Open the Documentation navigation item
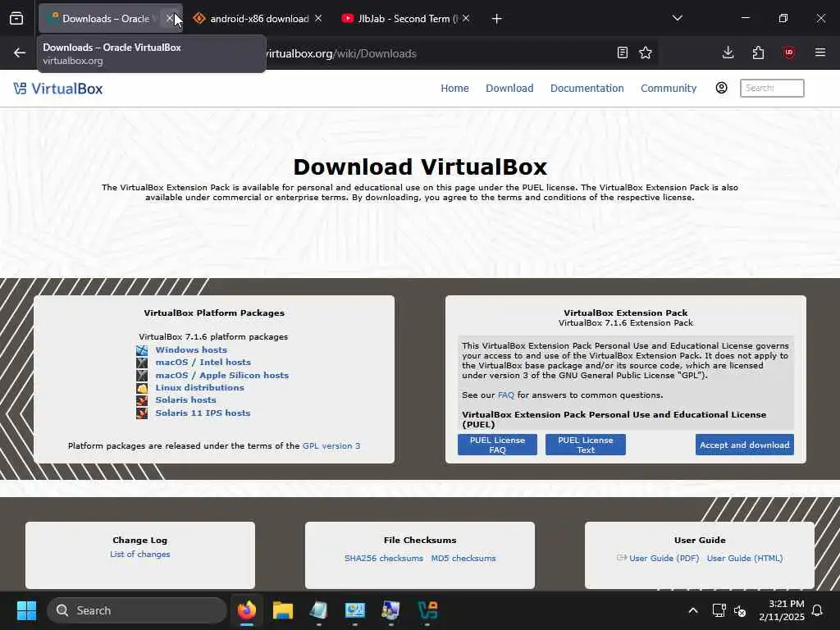840x630 pixels. (587, 88)
